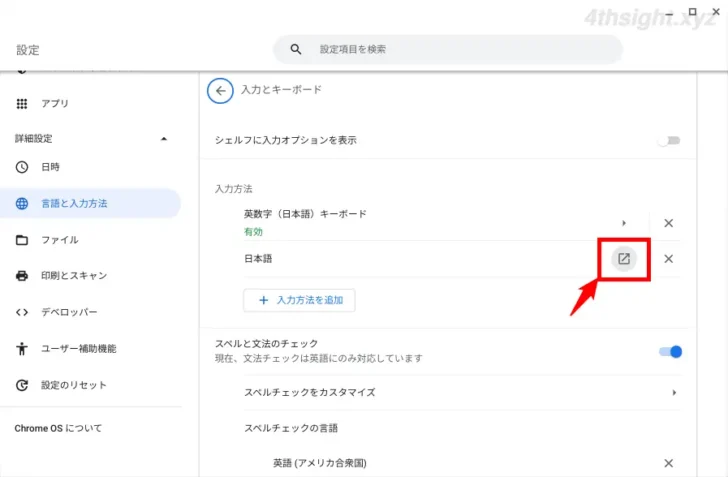Expand 英数字（日本語）キーボード settings arrow
This screenshot has width=728, height=477.
click(624, 223)
